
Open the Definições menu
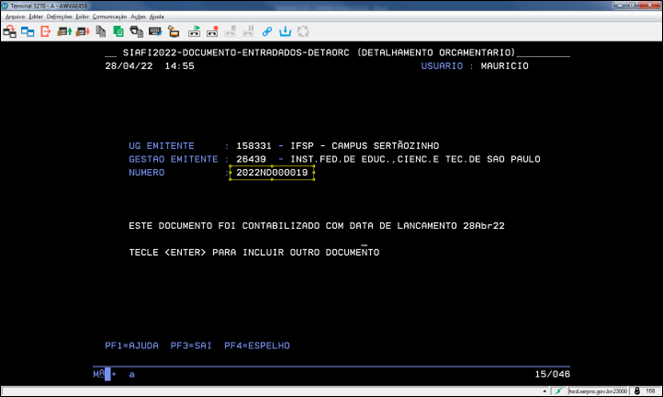pyautogui.click(x=59, y=17)
